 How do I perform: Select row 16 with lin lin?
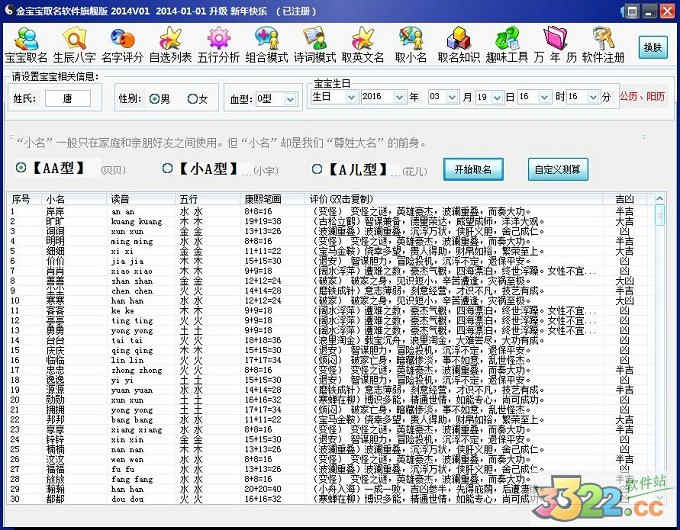332,360
